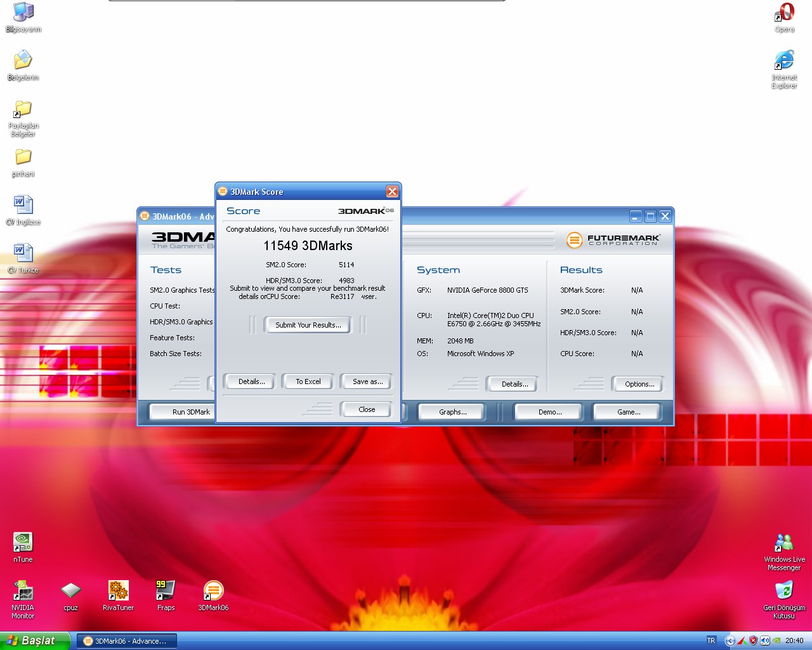
Task: Select the 3DMark06 desktop shortcut
Action: pos(213,596)
